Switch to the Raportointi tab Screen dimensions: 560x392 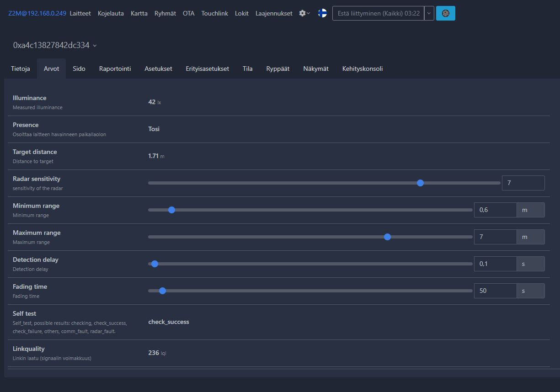[115, 69]
